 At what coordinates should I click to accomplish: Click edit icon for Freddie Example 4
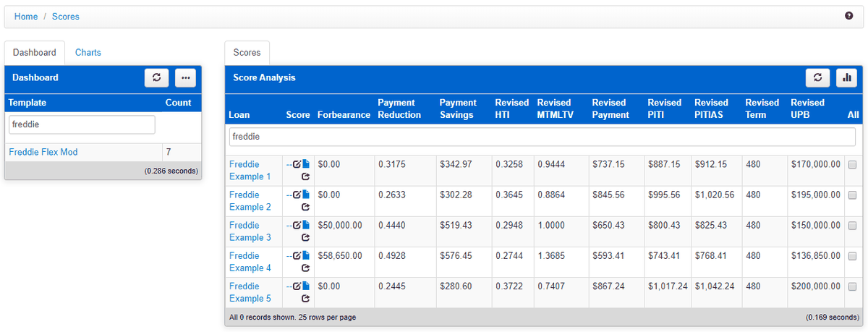pos(297,255)
